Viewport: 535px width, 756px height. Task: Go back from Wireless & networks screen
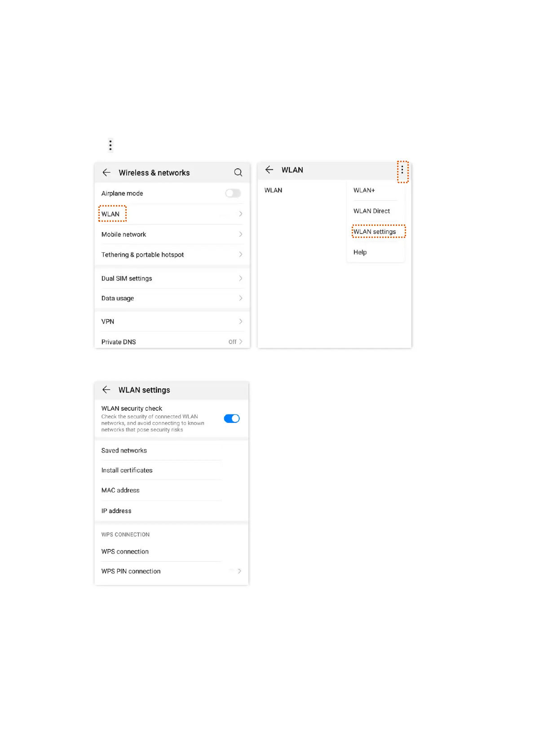coord(106,172)
